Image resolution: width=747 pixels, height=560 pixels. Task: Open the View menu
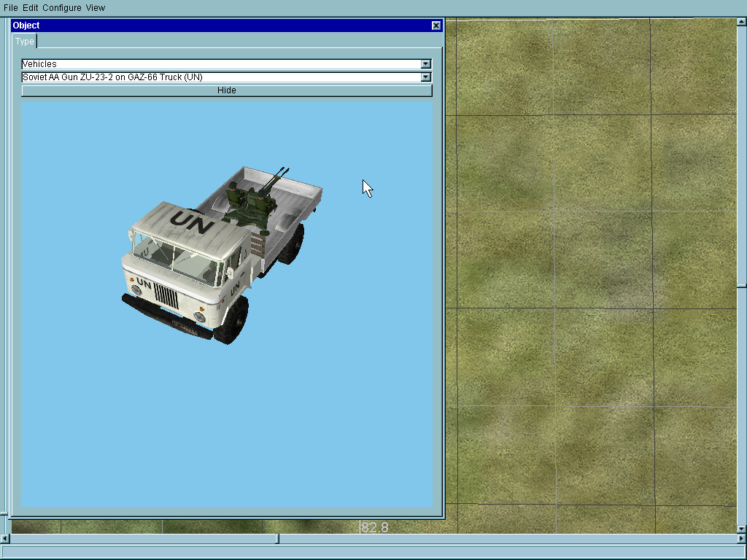point(96,7)
